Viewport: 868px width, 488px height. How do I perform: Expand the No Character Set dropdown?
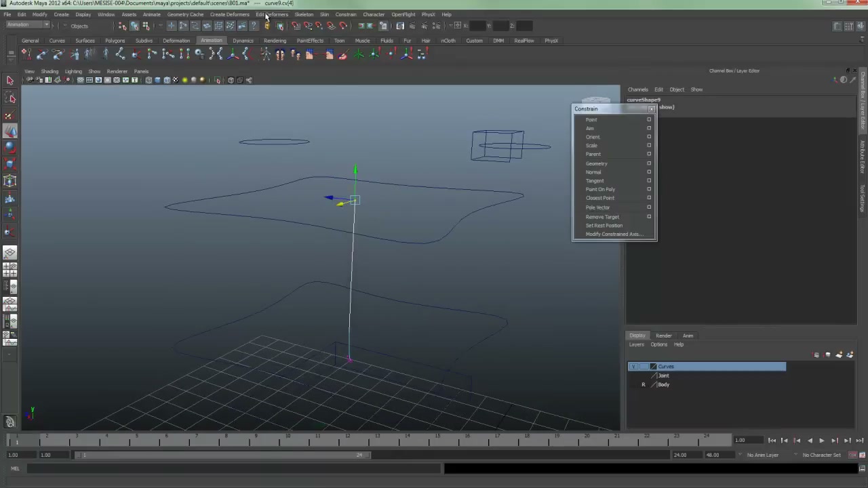(x=821, y=455)
